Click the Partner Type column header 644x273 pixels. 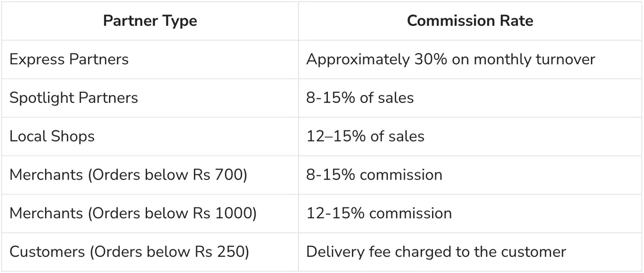(150, 21)
